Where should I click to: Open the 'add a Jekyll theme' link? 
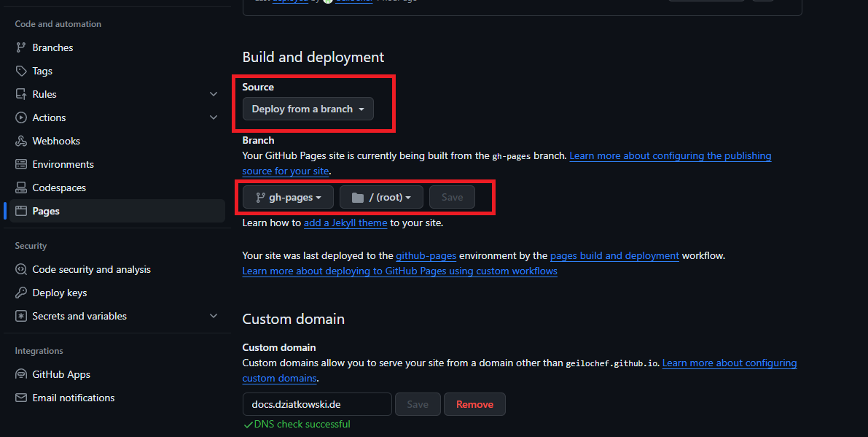[x=345, y=223]
